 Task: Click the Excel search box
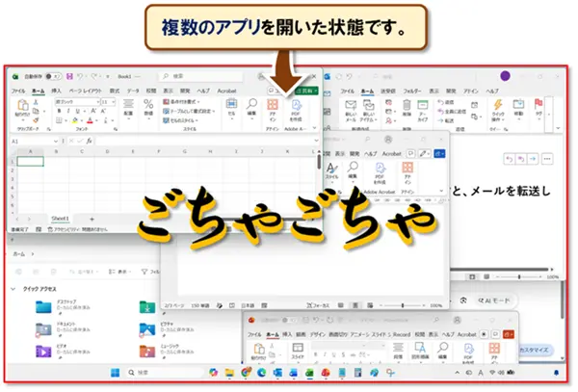[201, 76]
